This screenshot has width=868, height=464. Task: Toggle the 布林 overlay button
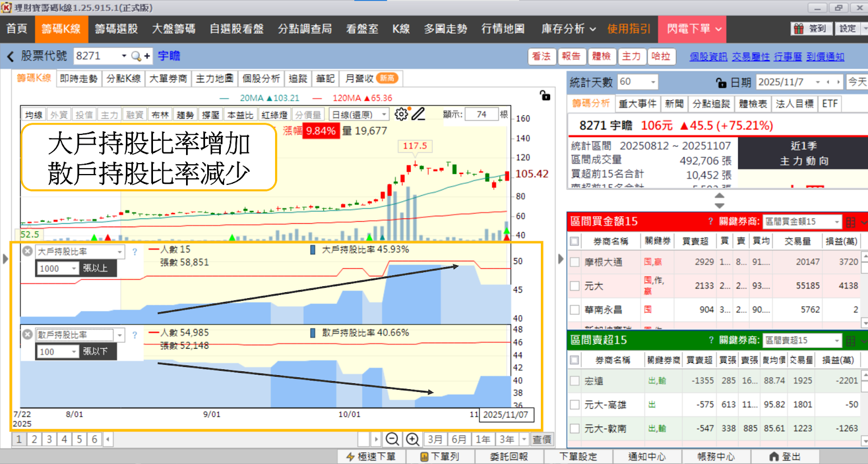[160, 115]
